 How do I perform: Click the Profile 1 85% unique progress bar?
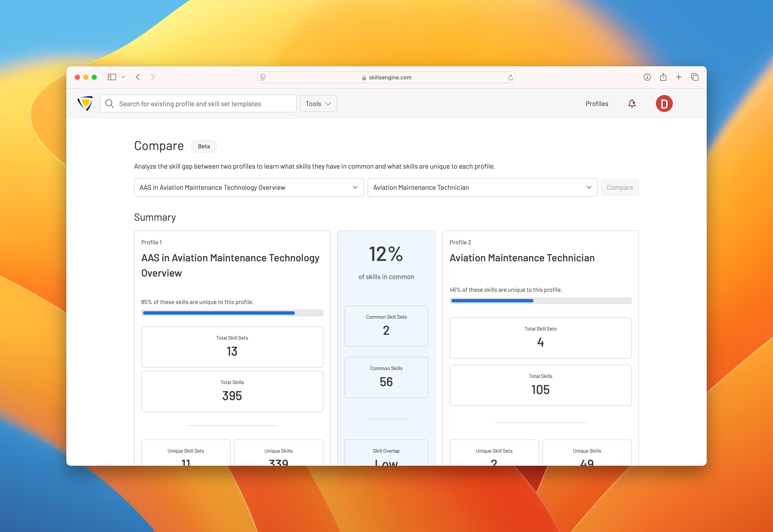click(232, 313)
